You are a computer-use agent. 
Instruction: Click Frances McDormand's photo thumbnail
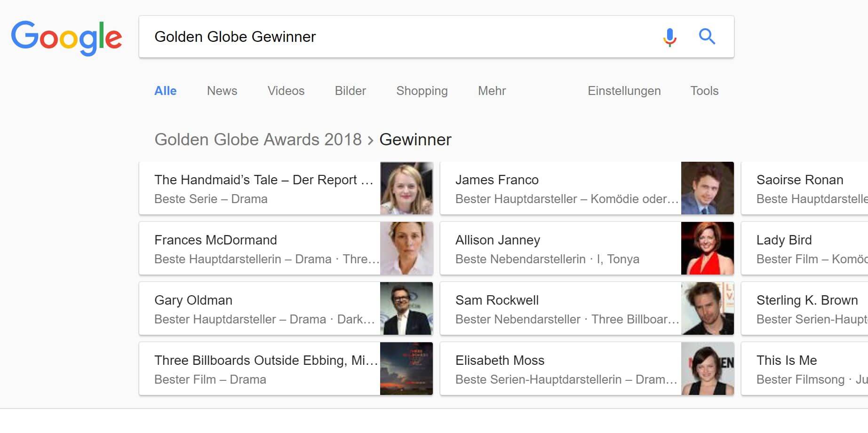(406, 248)
